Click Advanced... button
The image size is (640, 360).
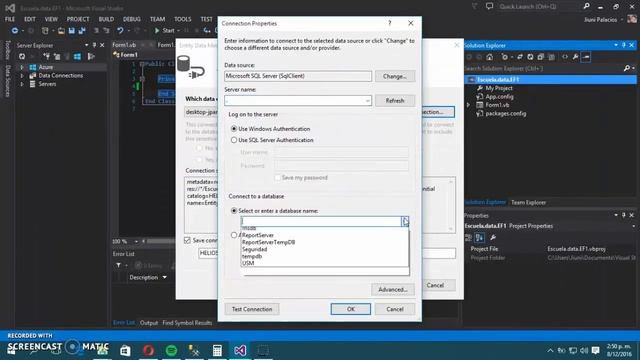click(393, 289)
